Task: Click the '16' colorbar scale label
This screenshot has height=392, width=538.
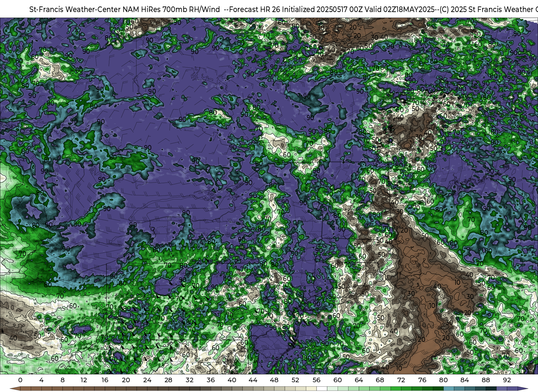Action: coord(105,380)
